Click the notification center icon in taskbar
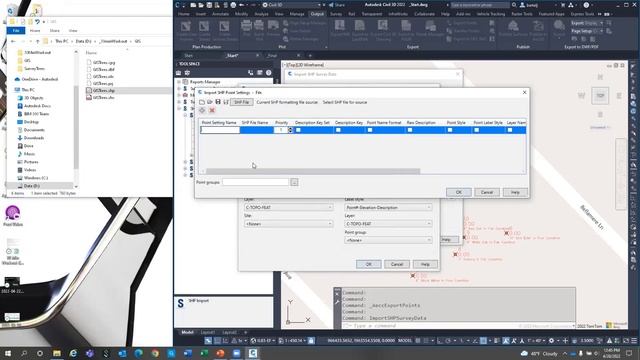 point(629,353)
